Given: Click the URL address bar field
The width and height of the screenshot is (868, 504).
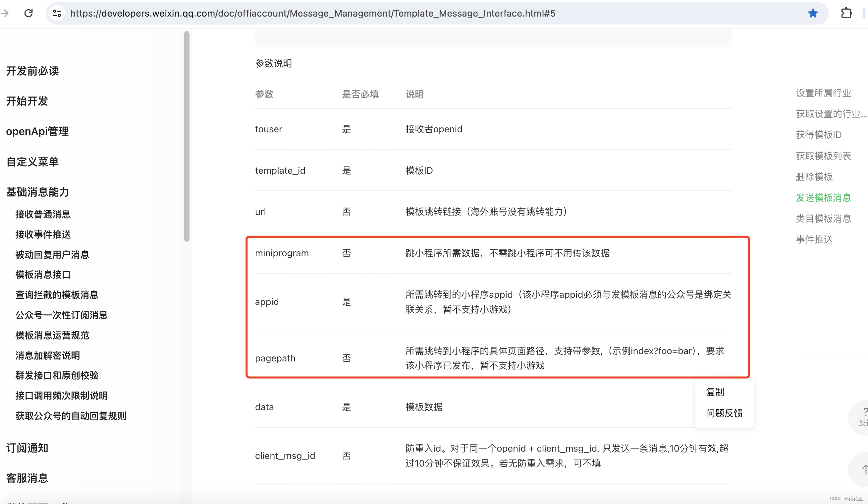Looking at the screenshot, I should click(x=312, y=13).
